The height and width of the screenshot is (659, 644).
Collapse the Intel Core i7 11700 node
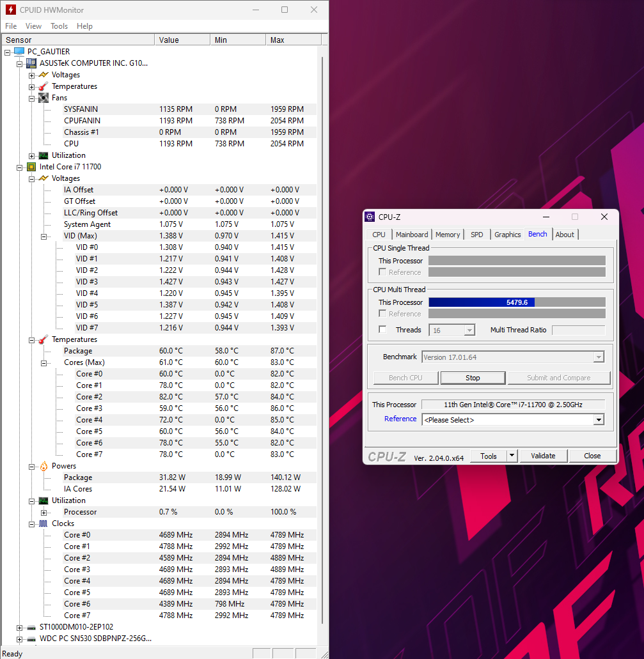tap(19, 167)
